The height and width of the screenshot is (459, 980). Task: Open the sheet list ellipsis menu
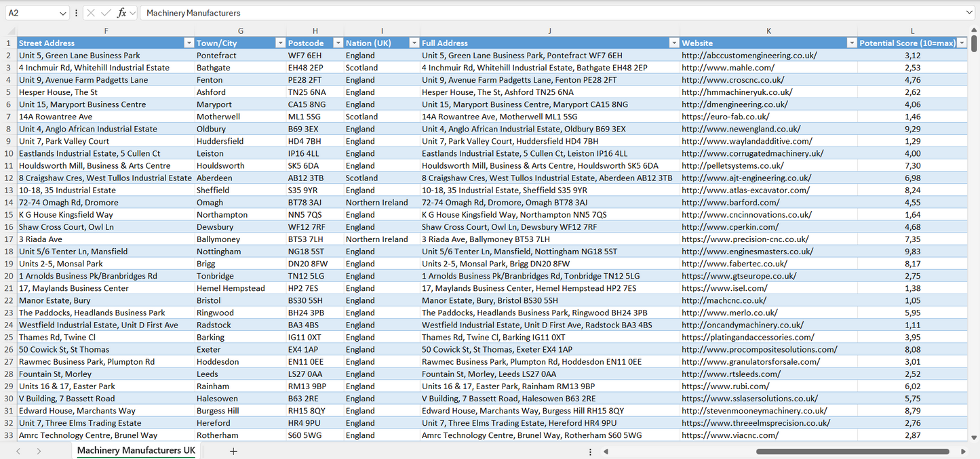pyautogui.click(x=589, y=452)
